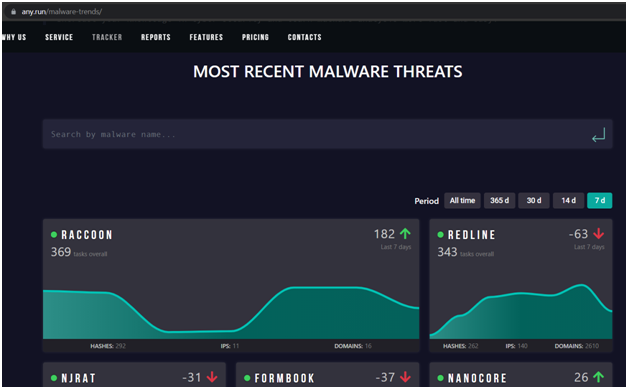
Task: Click Redline HASHES: 262 stat
Action: pos(461,346)
